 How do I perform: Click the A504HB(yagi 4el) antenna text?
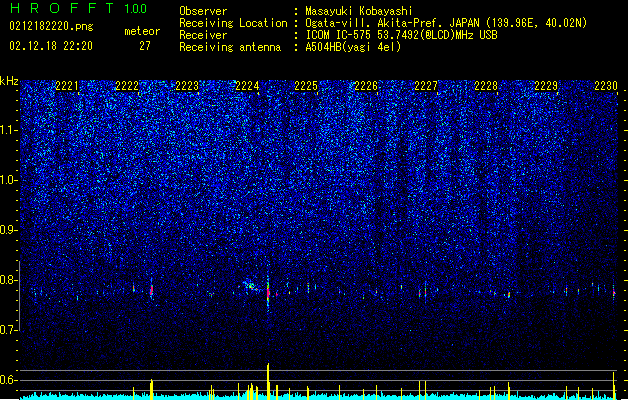[353, 47]
